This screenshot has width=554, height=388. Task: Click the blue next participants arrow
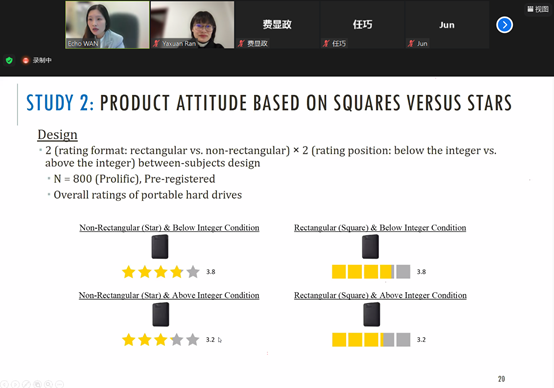504,25
